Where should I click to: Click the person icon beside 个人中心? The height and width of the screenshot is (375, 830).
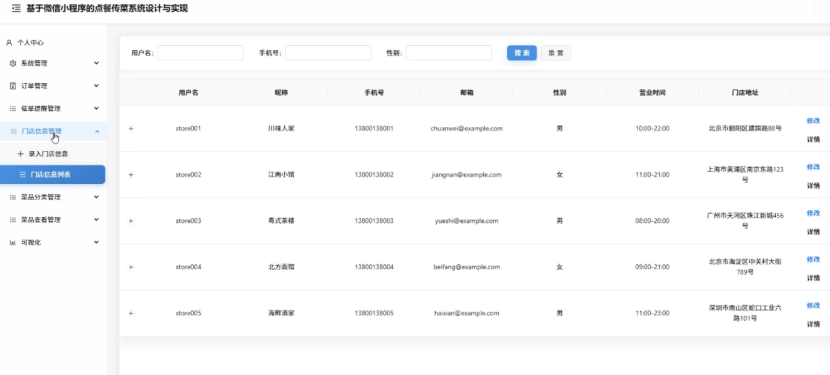9,42
